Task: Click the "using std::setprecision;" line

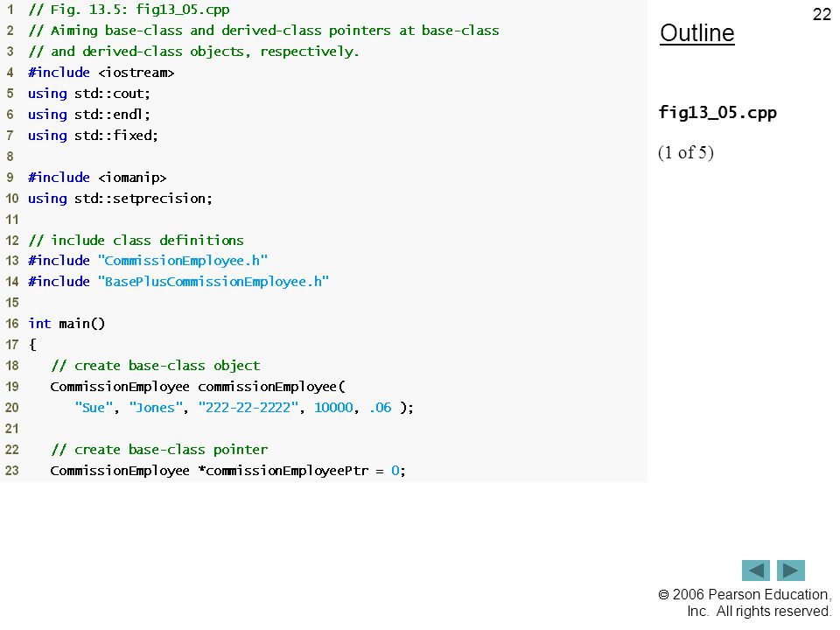Action: click(x=120, y=199)
